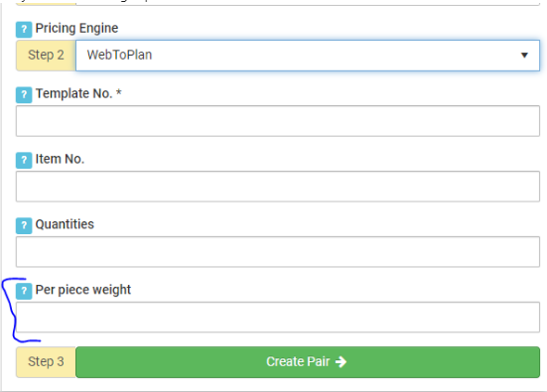The image size is (547, 392).
Task: Click the Step 2 yellow label
Action: (x=46, y=56)
